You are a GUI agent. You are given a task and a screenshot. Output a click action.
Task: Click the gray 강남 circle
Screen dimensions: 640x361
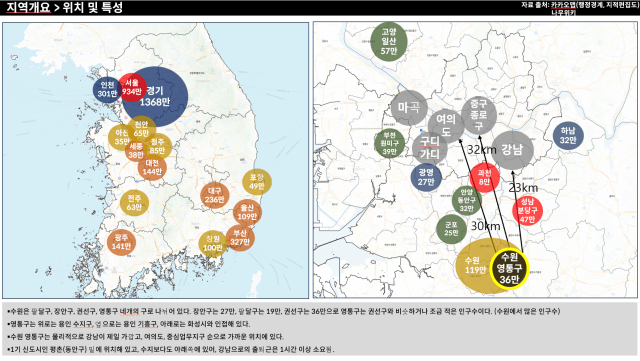tap(513, 150)
